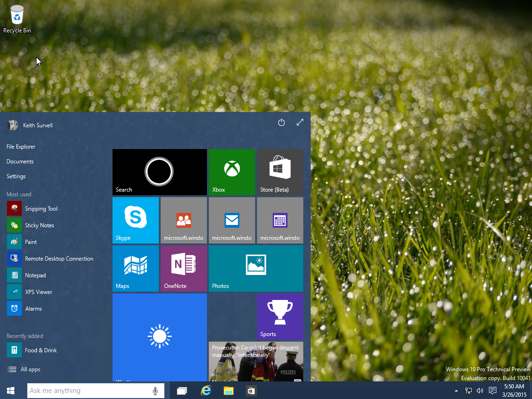532x399 pixels.
Task: Open the Calendar grid tile
Action: pos(280,220)
